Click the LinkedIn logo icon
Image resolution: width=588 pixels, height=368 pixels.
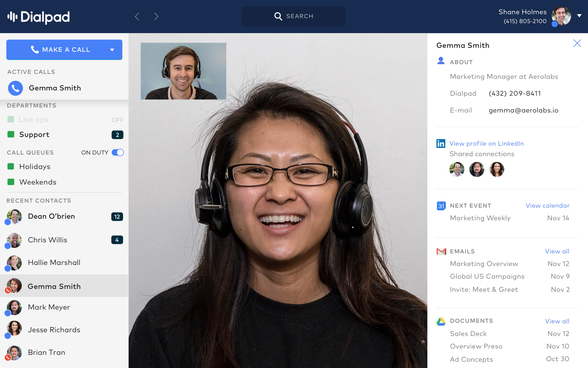pos(441,144)
